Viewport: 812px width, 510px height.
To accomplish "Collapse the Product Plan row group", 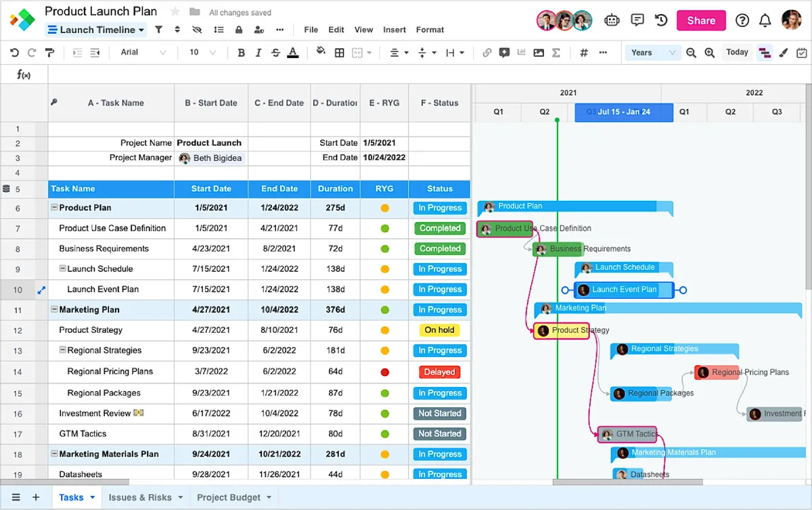I will tap(54, 208).
